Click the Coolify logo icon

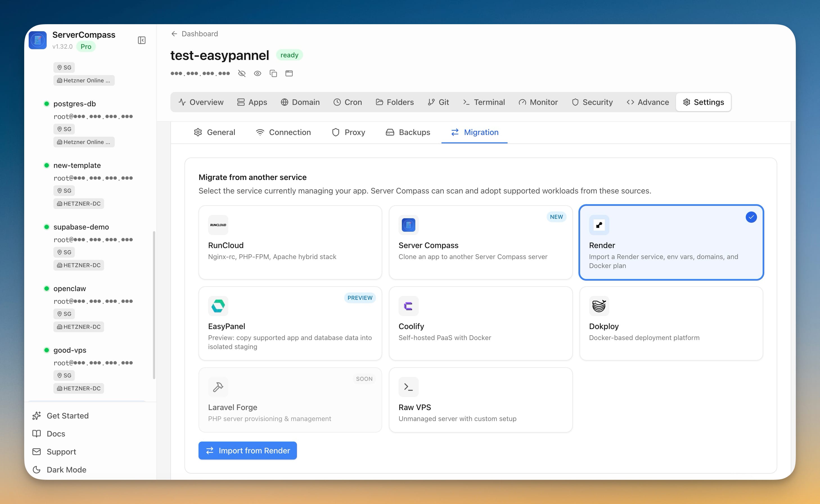409,306
